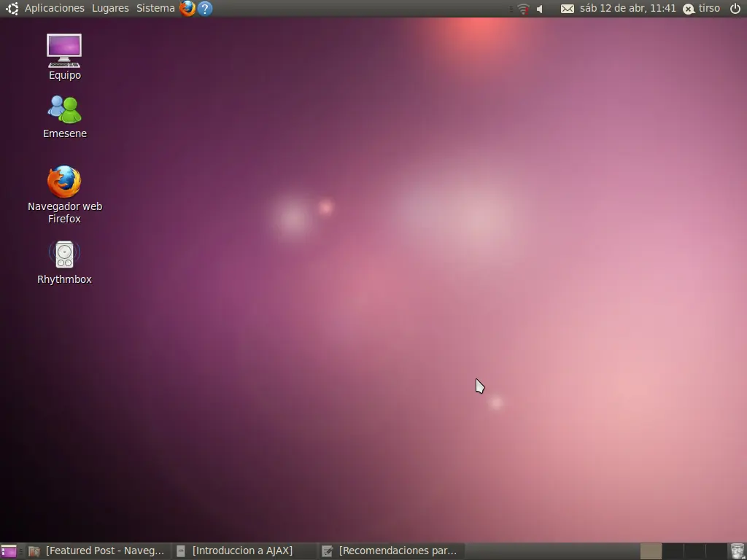Viewport: 747px width, 560px height.
Task: Switch to the fourth workspace
Action: click(x=716, y=551)
